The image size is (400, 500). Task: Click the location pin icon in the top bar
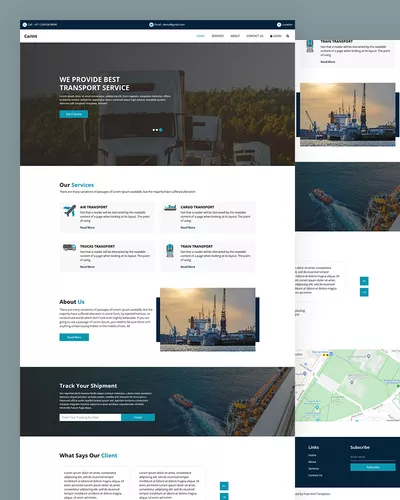tap(279, 25)
